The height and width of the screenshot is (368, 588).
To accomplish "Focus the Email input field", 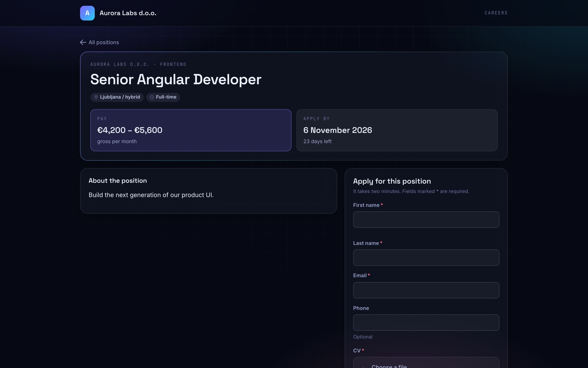I will pyautogui.click(x=426, y=290).
